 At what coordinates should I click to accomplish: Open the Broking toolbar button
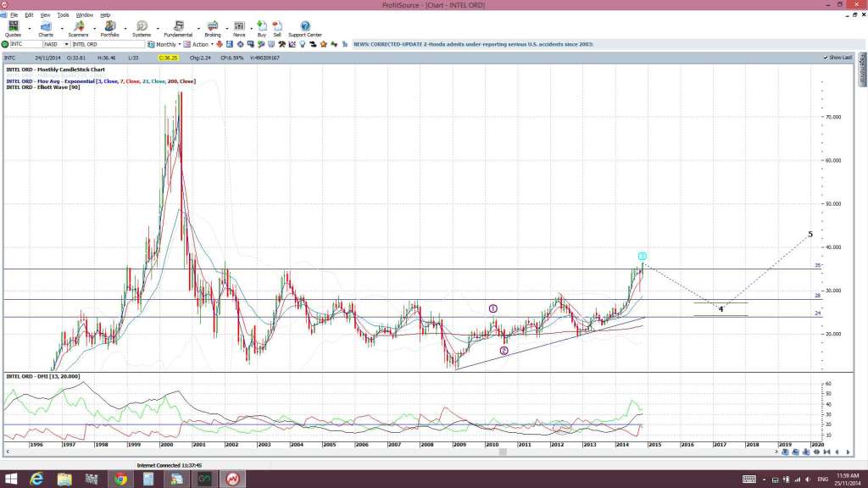click(x=213, y=29)
